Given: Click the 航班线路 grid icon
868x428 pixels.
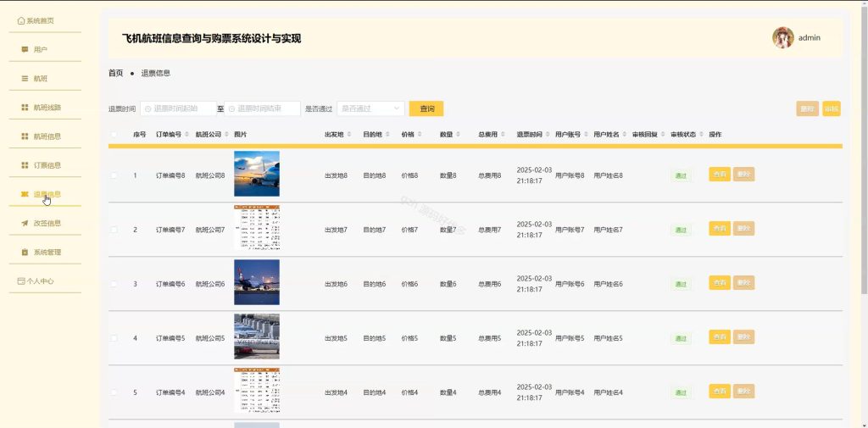Looking at the screenshot, I should (x=25, y=108).
